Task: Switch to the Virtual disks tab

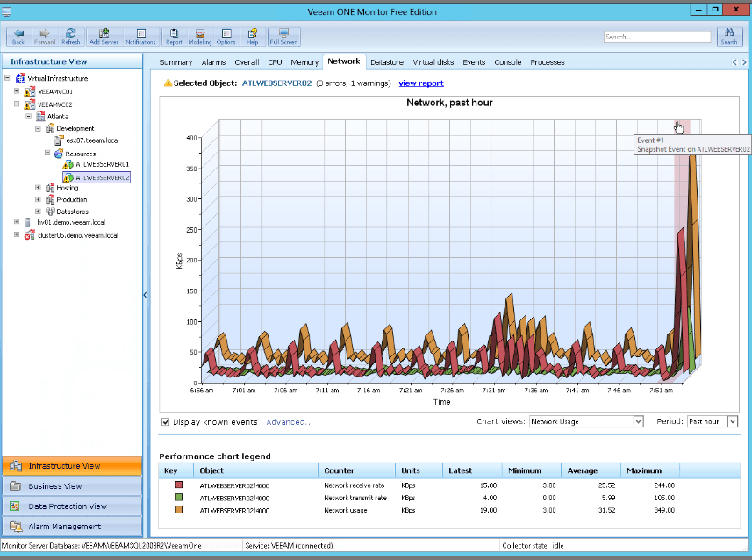Action: point(433,62)
